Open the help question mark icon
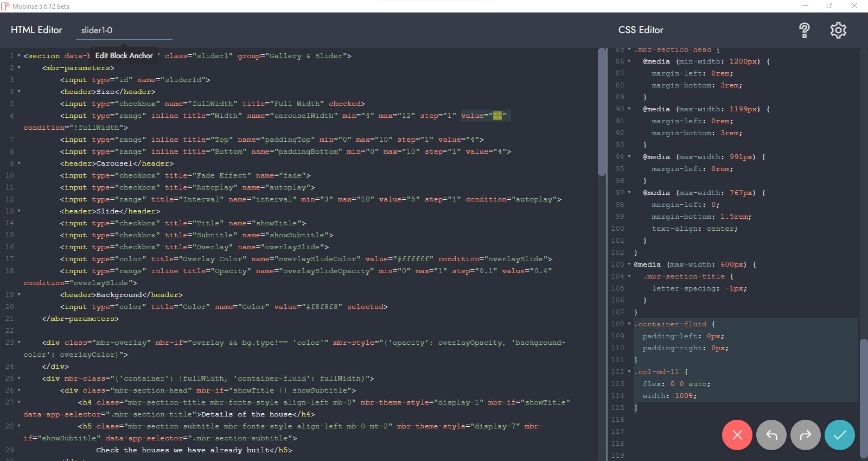Viewport: 868px width, 461px height. (x=805, y=30)
